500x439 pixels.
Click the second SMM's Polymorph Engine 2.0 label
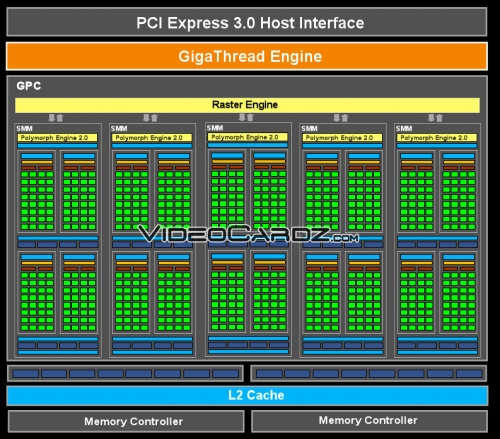coord(152,138)
